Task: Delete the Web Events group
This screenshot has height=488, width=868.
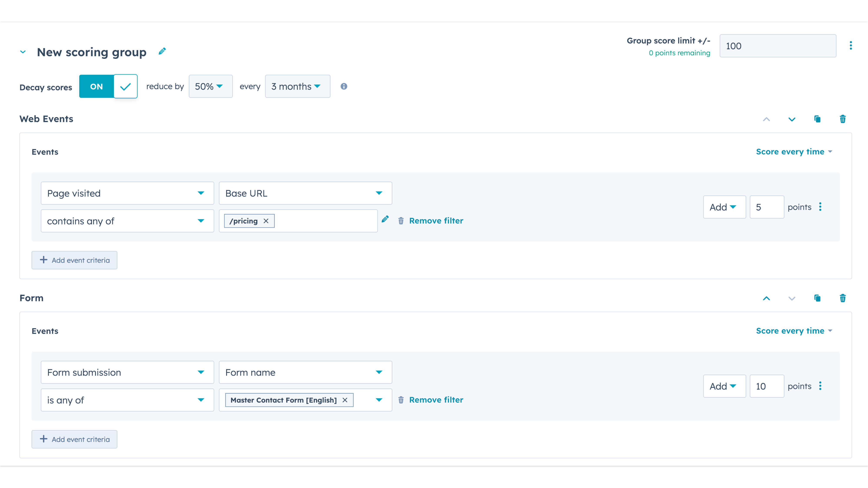Action: pos(843,119)
